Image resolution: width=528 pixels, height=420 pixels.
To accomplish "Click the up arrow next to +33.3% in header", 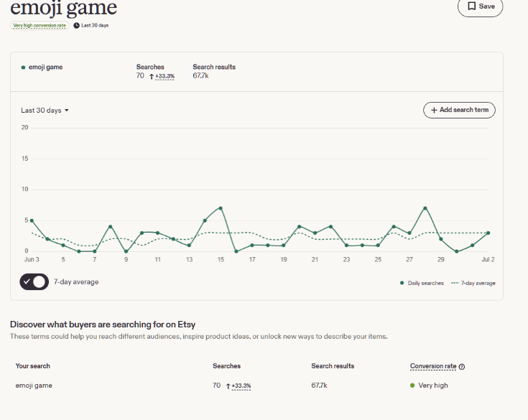I will 152,76.
